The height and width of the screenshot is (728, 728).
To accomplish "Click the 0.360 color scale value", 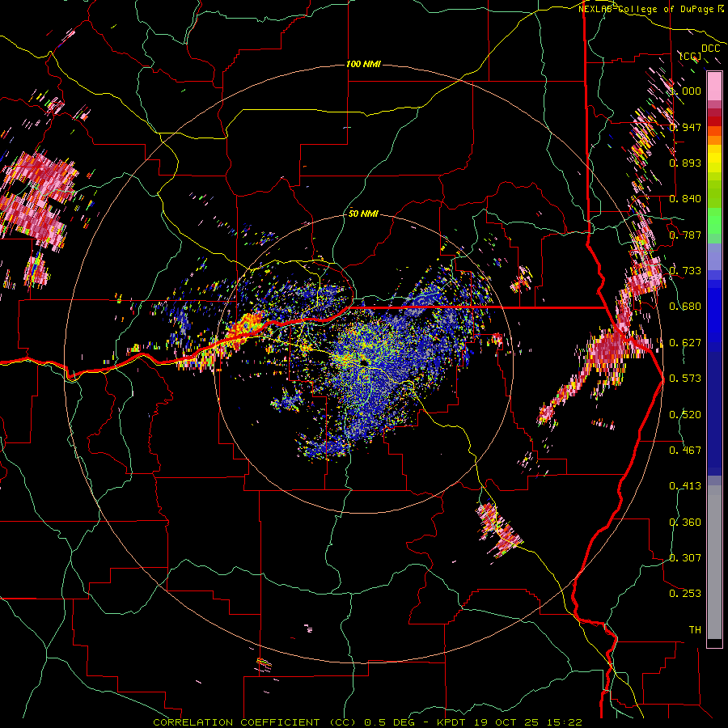I will pyautogui.click(x=685, y=523).
